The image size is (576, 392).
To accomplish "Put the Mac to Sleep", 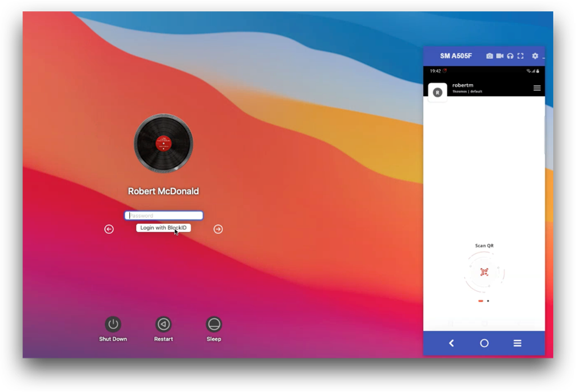I will click(214, 324).
